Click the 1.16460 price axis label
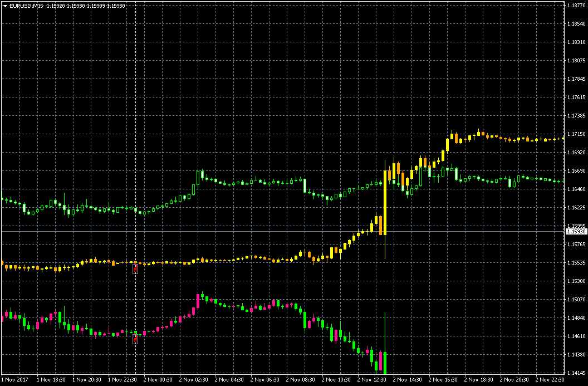The image size is (588, 386). coord(576,189)
